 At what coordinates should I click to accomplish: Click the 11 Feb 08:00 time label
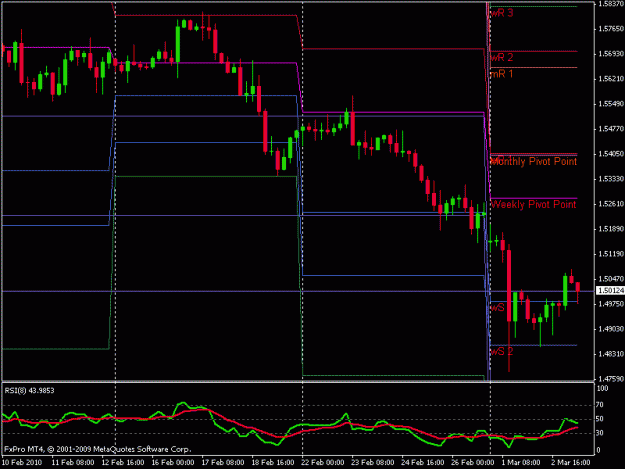pos(73,463)
